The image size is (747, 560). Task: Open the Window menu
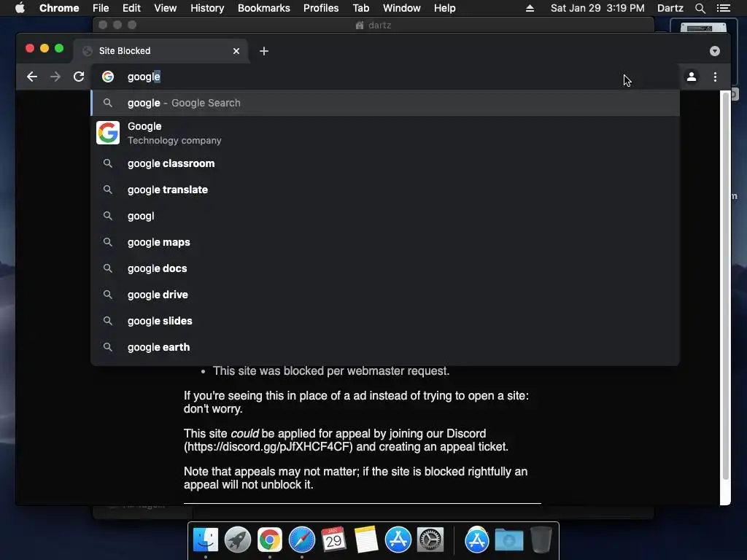coord(402,8)
